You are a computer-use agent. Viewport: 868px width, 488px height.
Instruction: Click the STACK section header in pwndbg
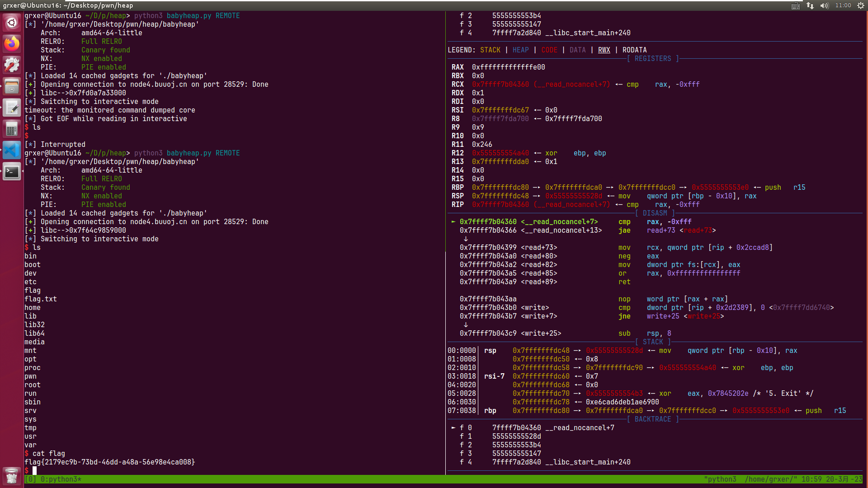coord(653,342)
